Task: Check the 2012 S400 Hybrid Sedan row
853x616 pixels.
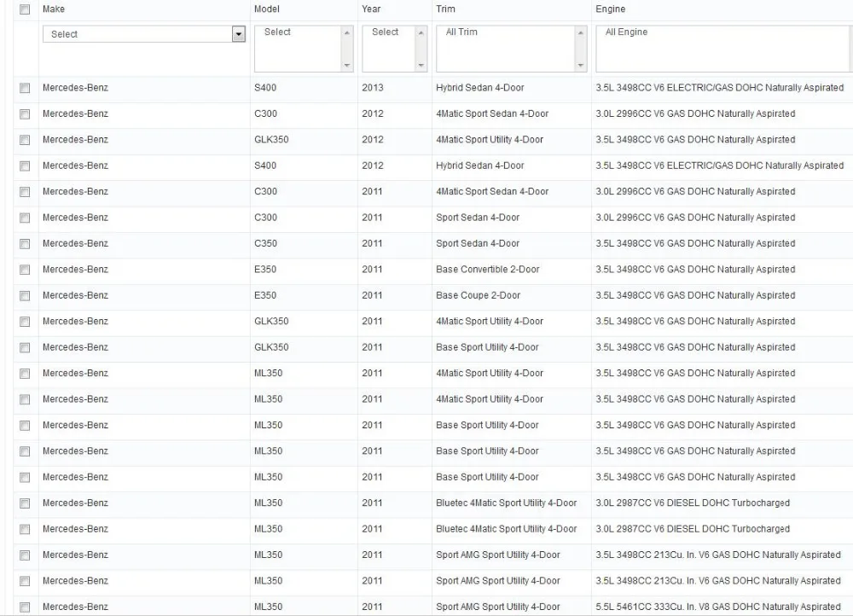Action: 25,166
